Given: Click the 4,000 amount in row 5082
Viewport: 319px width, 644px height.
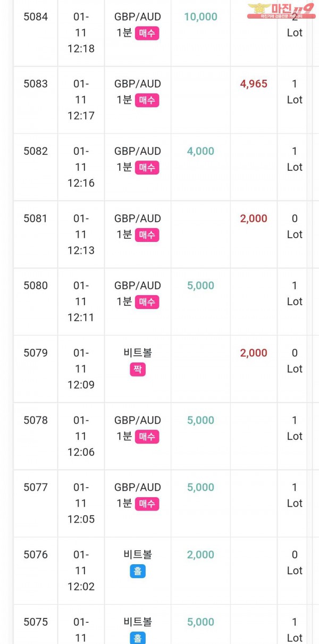Looking at the screenshot, I should click(200, 151).
